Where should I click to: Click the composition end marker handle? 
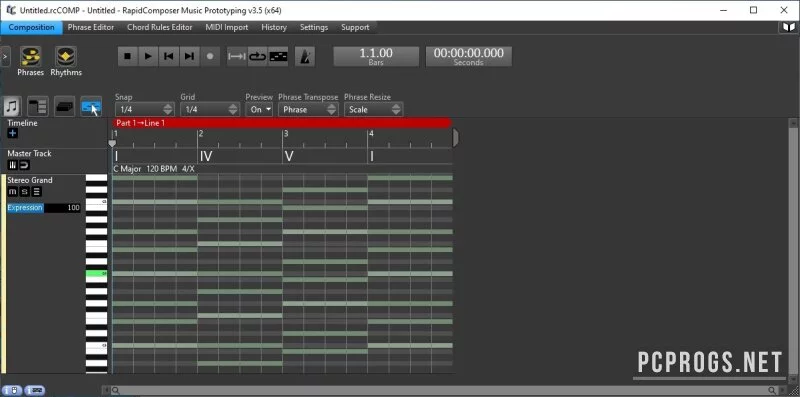coord(456,138)
